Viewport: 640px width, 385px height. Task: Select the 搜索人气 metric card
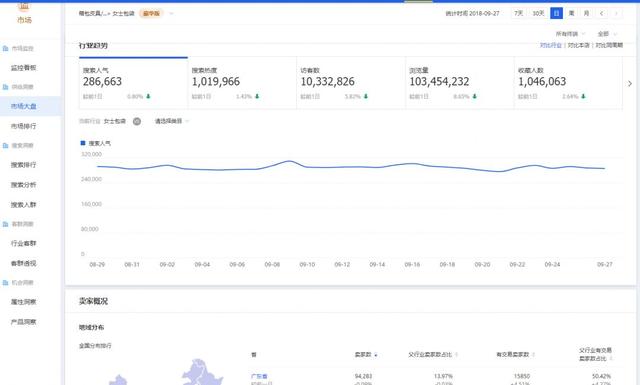click(x=133, y=83)
